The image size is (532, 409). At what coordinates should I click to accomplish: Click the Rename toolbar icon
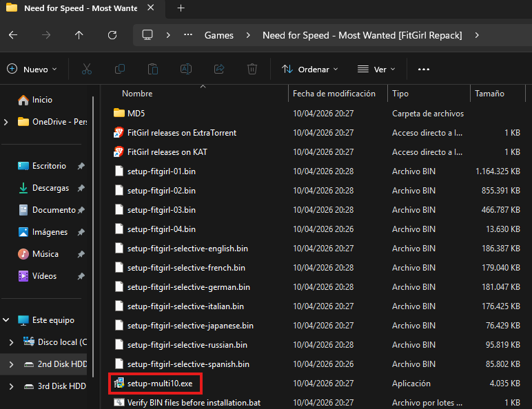pyautogui.click(x=186, y=69)
